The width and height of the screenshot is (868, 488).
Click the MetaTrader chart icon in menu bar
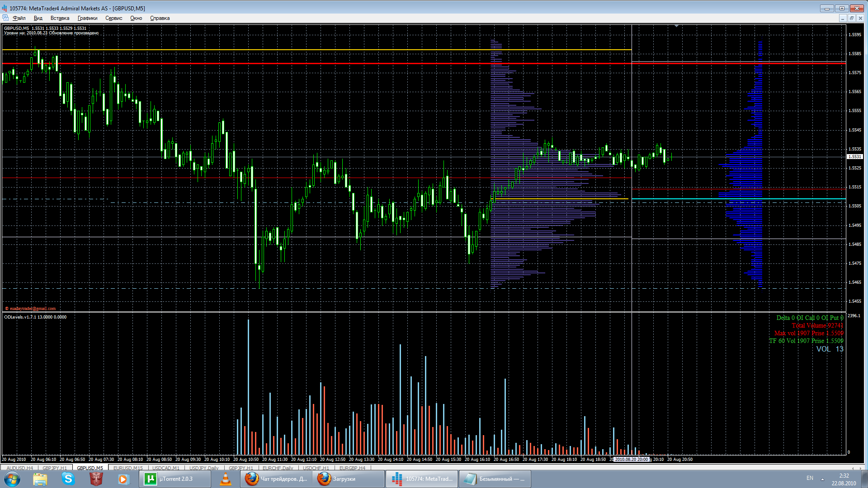5,18
